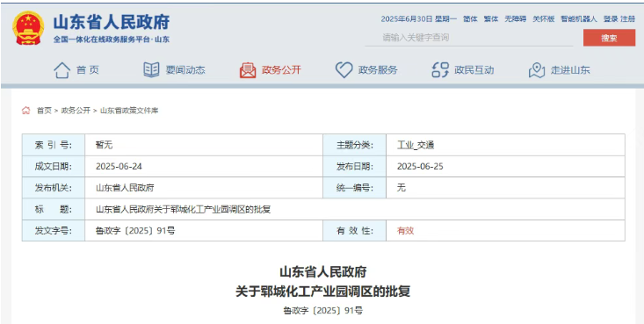This screenshot has height=324, width=644.
Task: Click the interaction arrows icon
Action: (440, 70)
